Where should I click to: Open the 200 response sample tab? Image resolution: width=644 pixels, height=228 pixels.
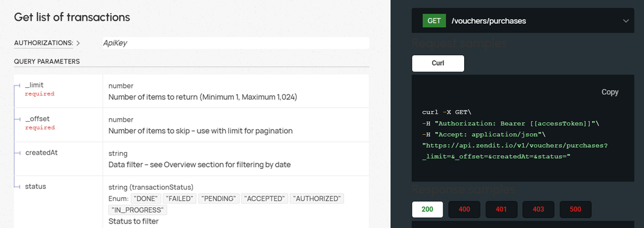point(427,209)
